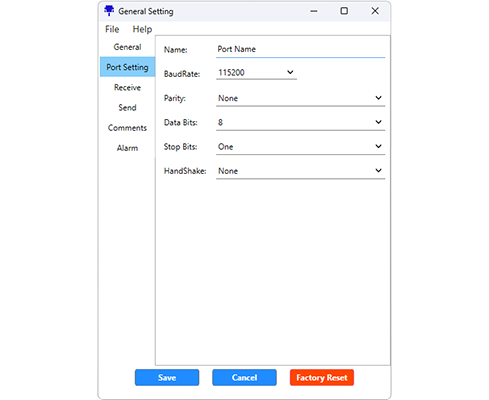
Task: Minimize the General Setting window
Action: [x=314, y=11]
